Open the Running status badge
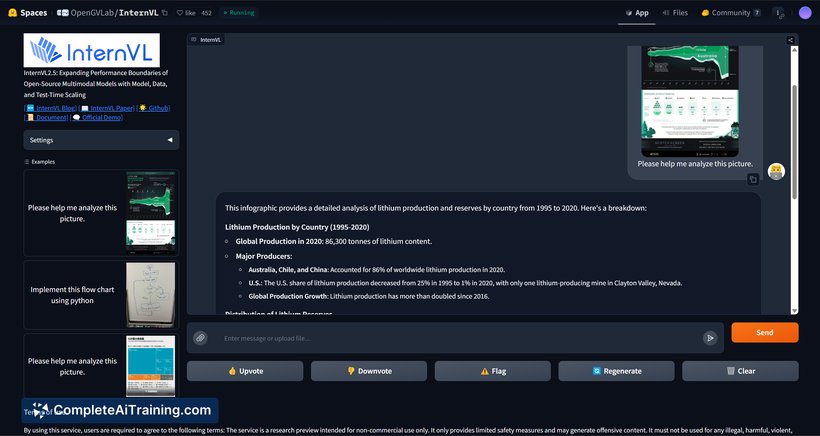820x436 pixels. [x=238, y=13]
